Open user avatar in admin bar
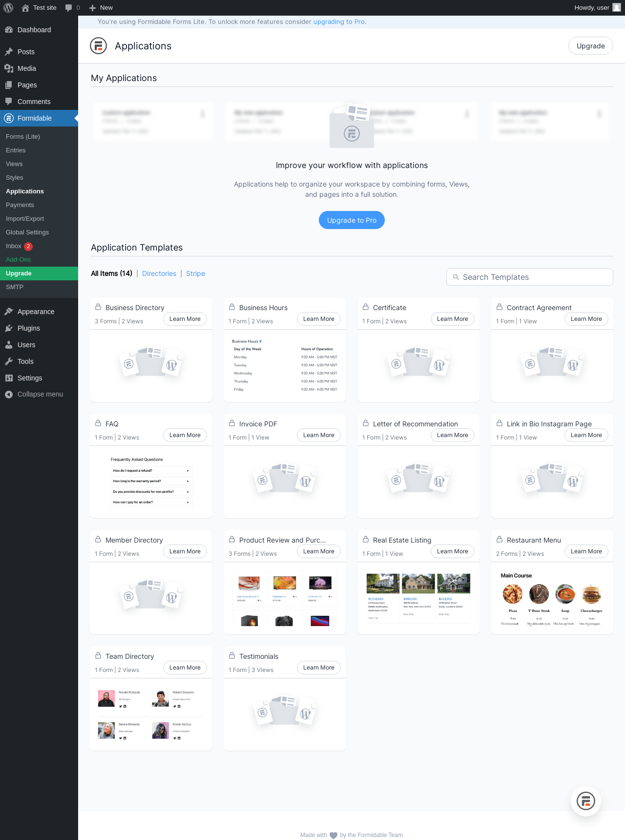 click(617, 8)
